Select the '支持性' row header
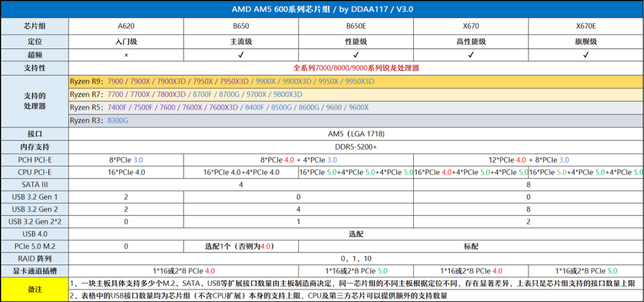644x302 pixels. coord(35,68)
